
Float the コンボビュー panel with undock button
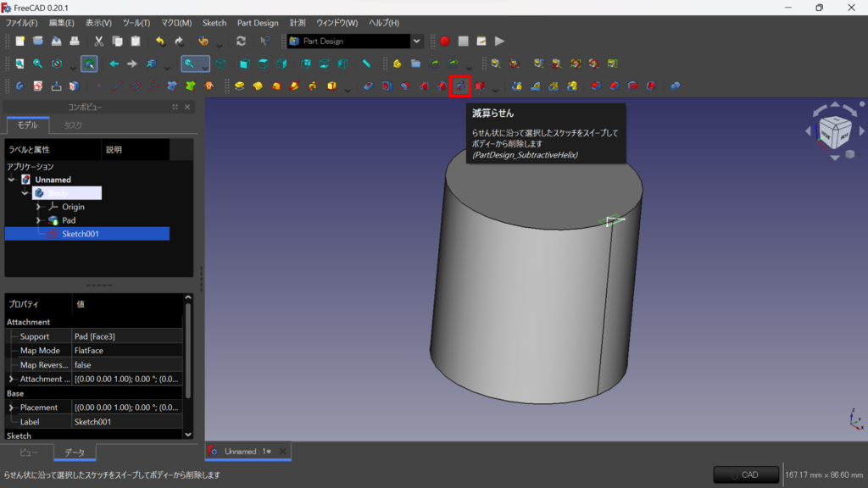[175, 107]
